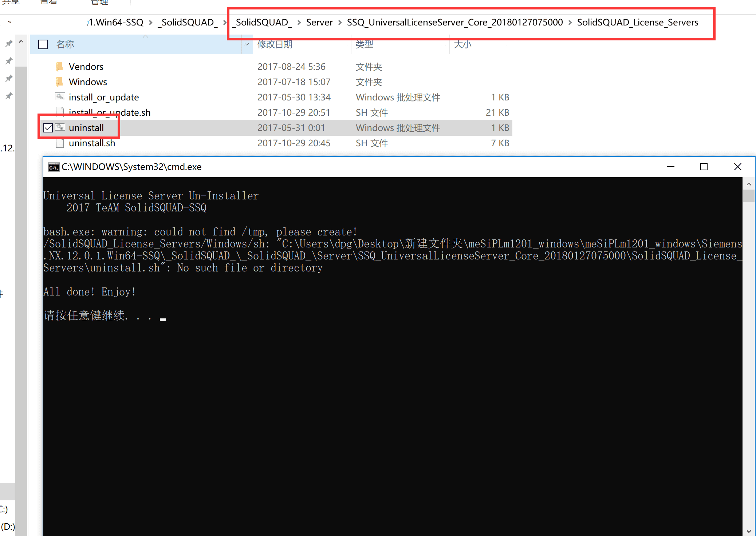Expand the chevron after Server in path
The height and width of the screenshot is (536, 756).
(340, 23)
